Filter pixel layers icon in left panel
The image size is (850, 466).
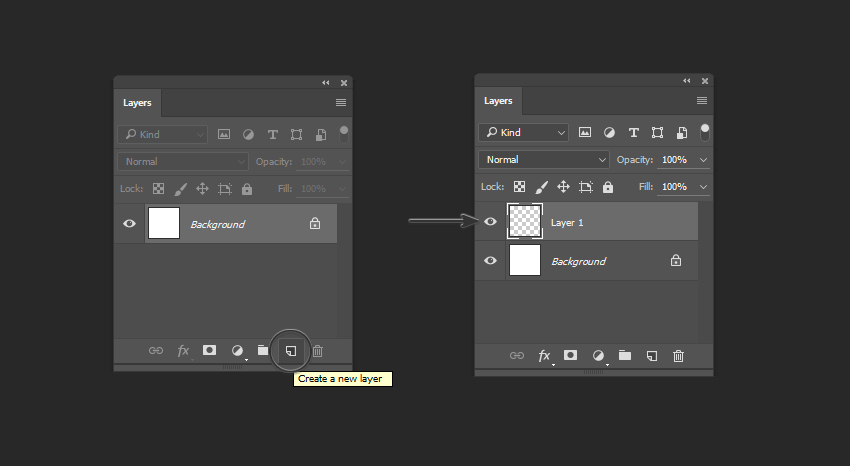click(x=224, y=134)
